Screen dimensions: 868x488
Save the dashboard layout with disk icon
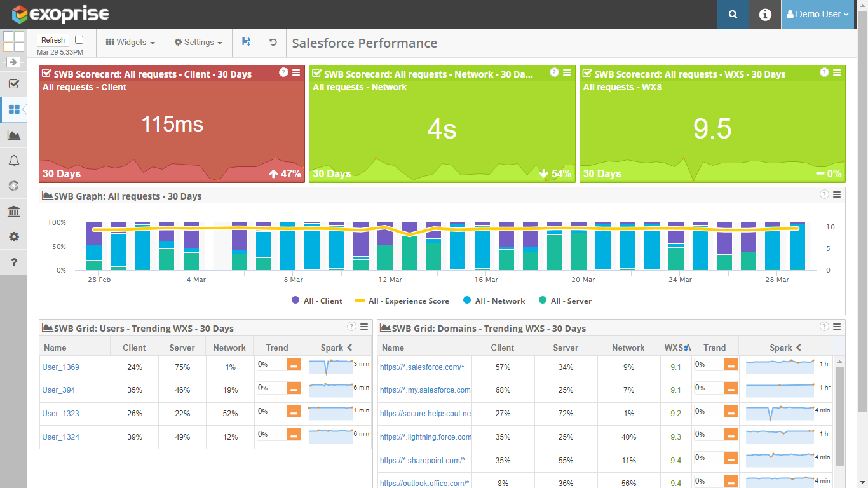[246, 42]
